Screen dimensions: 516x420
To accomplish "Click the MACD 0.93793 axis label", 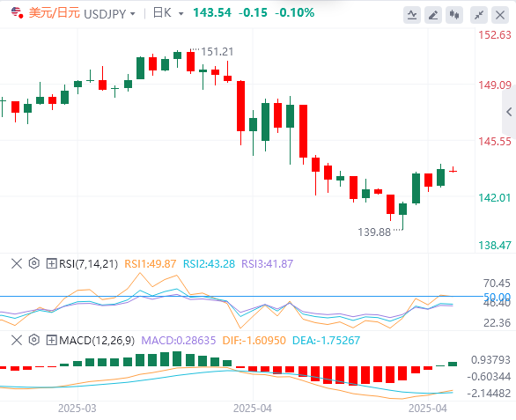I will click(x=490, y=360).
